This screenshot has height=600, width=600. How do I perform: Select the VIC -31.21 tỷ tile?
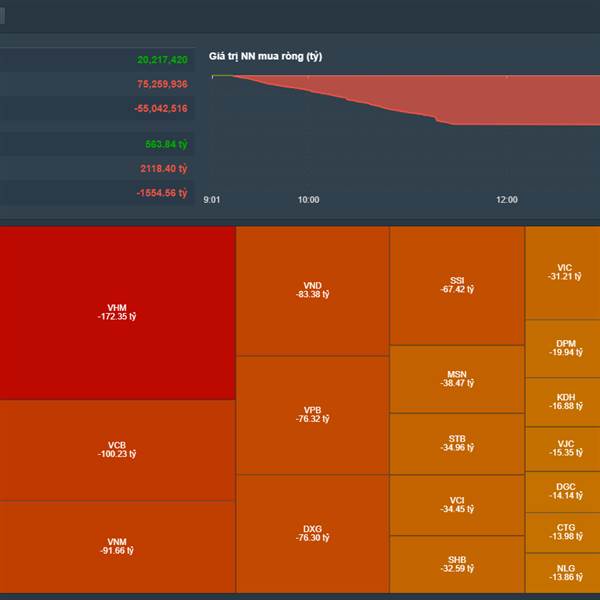pyautogui.click(x=563, y=272)
